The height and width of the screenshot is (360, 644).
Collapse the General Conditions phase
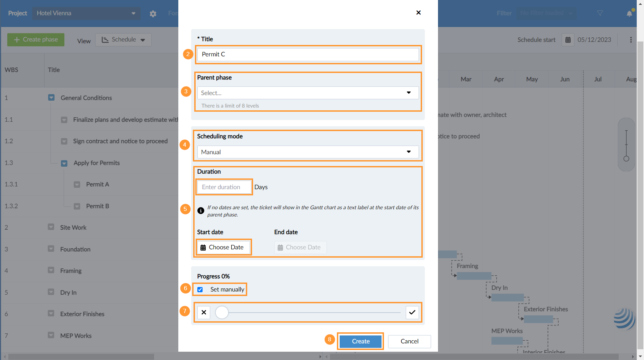point(51,98)
